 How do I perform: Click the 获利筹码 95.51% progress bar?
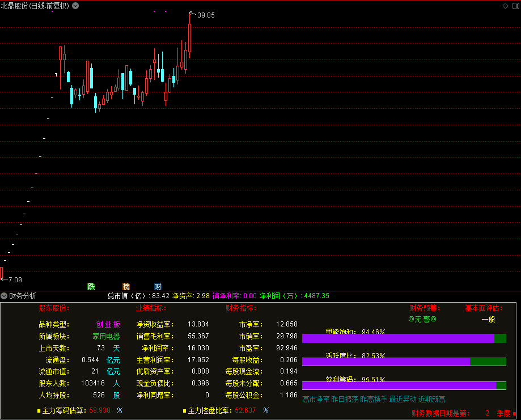pos(404,385)
